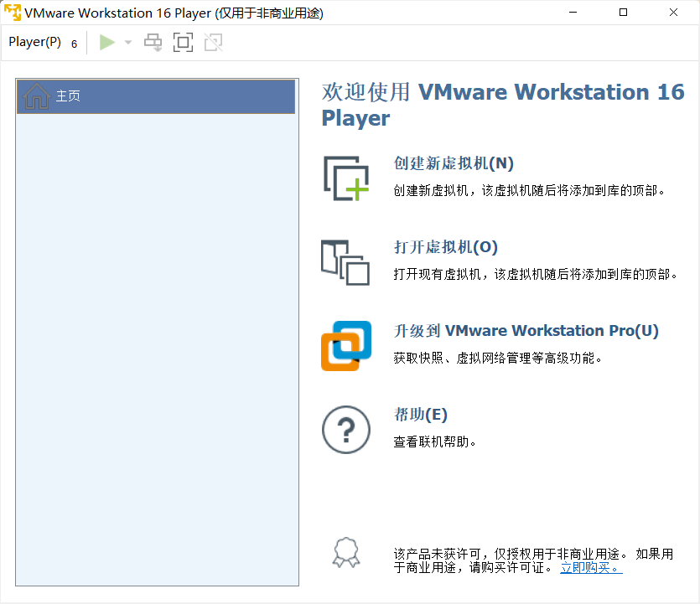
Task: Click the open VM description starting 打开现有虚拟机，
Action: click(x=536, y=274)
